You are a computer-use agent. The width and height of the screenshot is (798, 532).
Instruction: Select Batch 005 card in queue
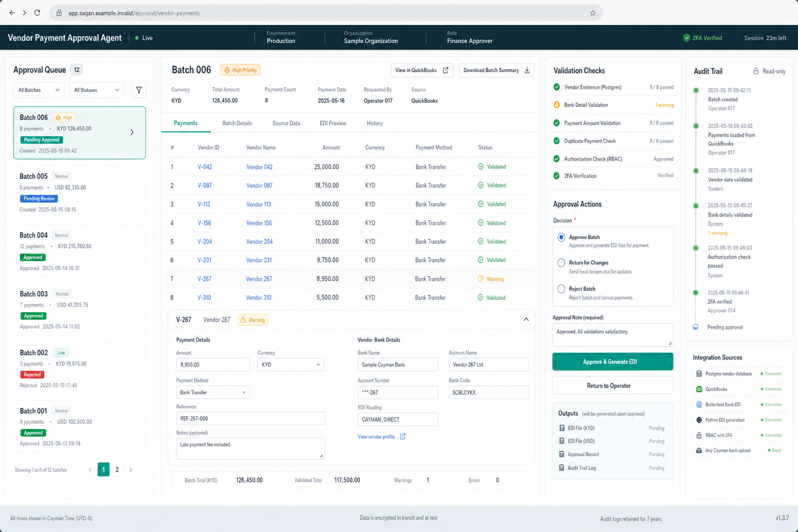coord(79,192)
